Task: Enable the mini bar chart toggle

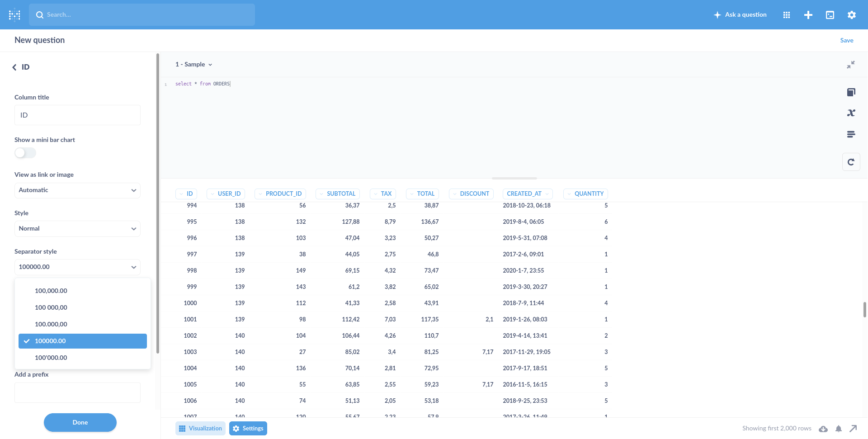Action: point(25,153)
